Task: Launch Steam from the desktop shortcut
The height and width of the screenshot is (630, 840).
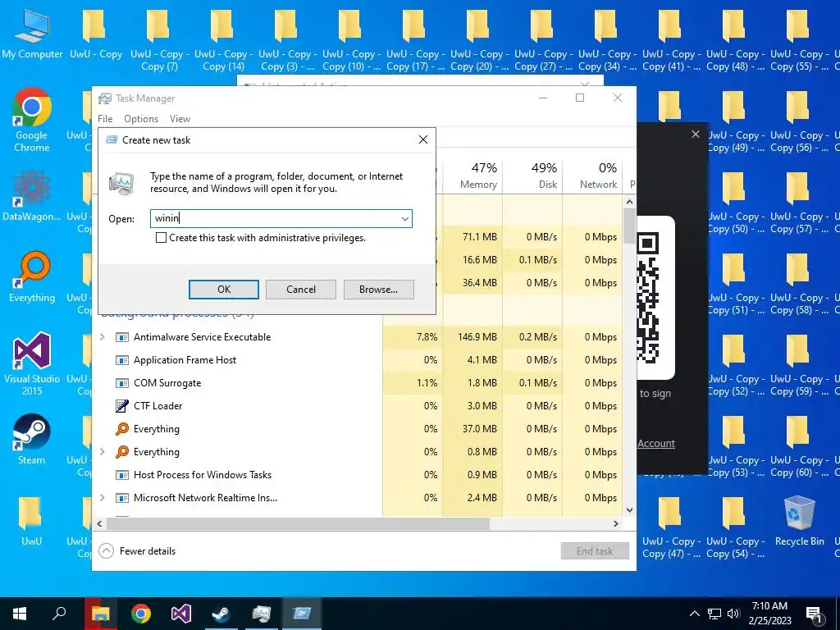Action: (32, 440)
